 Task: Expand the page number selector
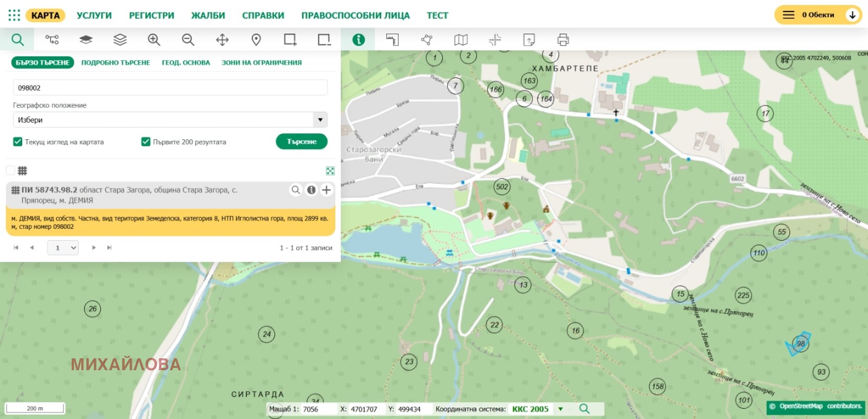click(63, 248)
